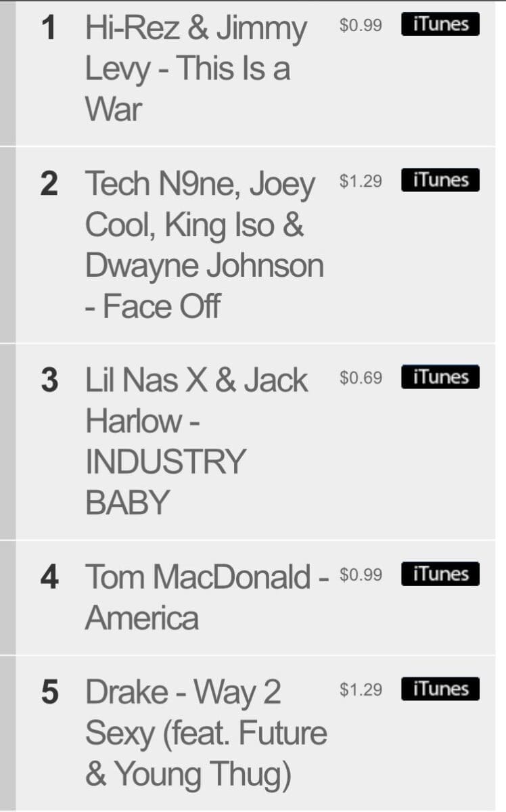Click the $1.29 price next to Face Off
Screen dimensions: 506x812
click(361, 181)
